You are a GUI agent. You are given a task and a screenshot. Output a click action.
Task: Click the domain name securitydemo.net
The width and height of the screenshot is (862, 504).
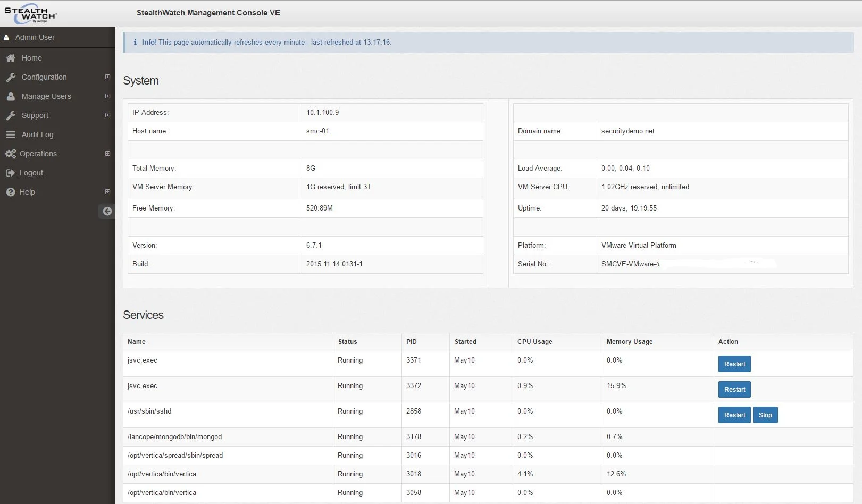coord(628,131)
